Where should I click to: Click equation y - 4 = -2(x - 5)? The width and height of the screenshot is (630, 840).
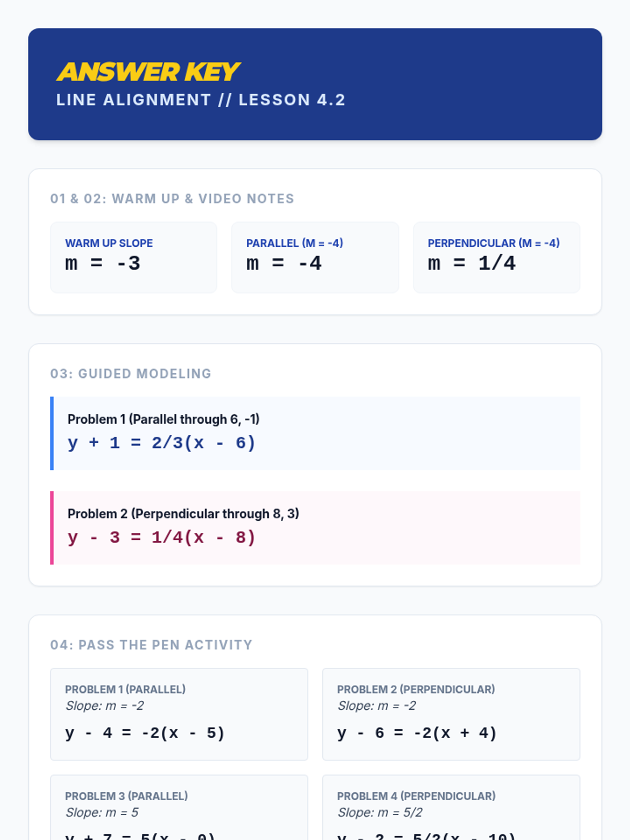tap(145, 732)
